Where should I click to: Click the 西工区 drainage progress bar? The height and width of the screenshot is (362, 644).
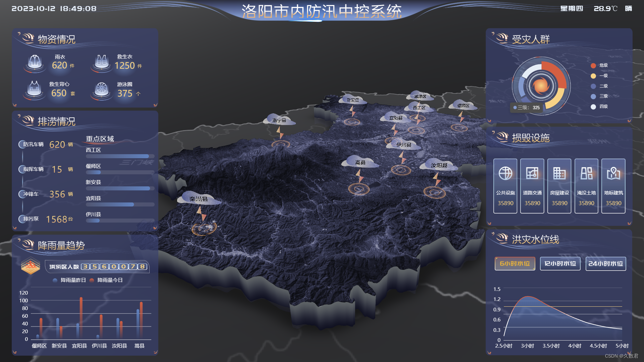point(120,156)
